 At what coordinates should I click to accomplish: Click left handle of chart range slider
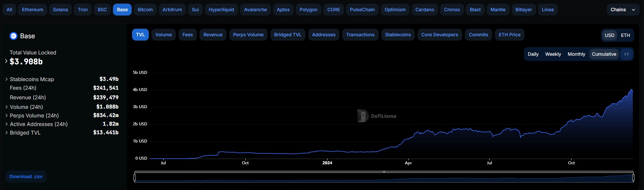click(x=135, y=177)
